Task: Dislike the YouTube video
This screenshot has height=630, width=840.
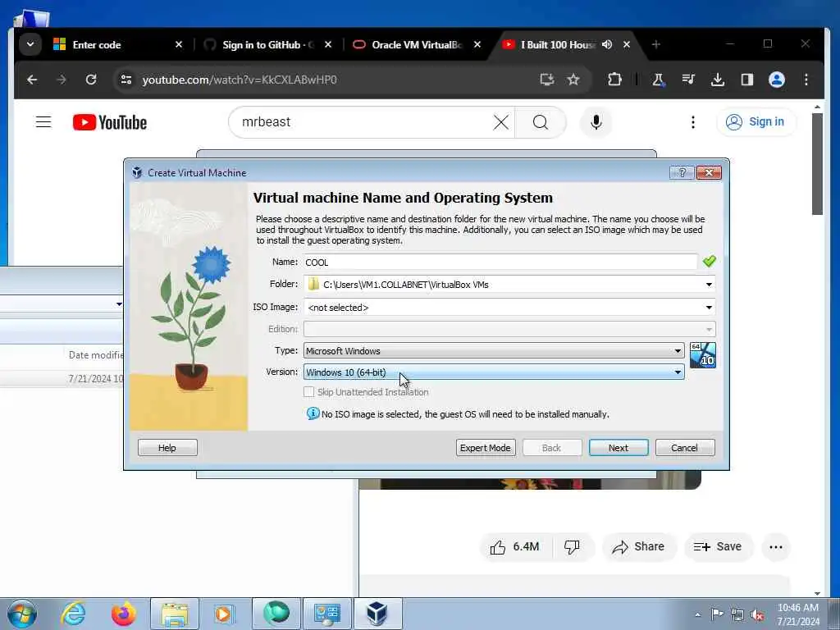Action: pos(572,547)
